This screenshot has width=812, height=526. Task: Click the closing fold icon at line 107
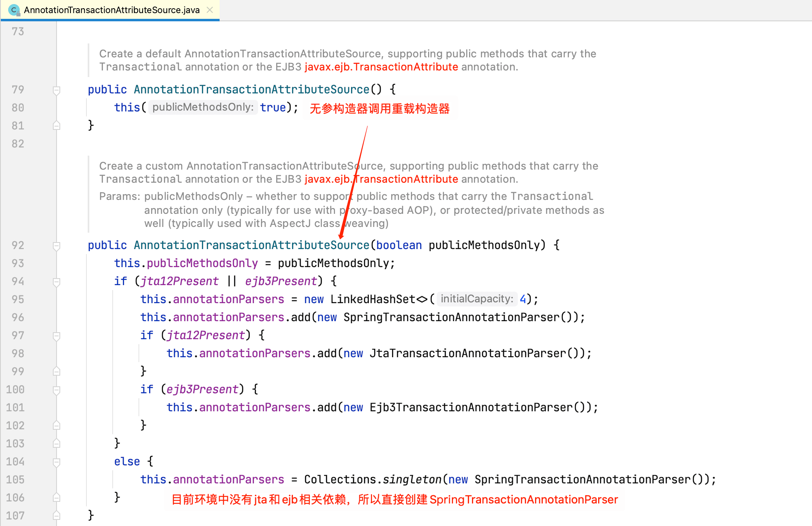click(57, 516)
